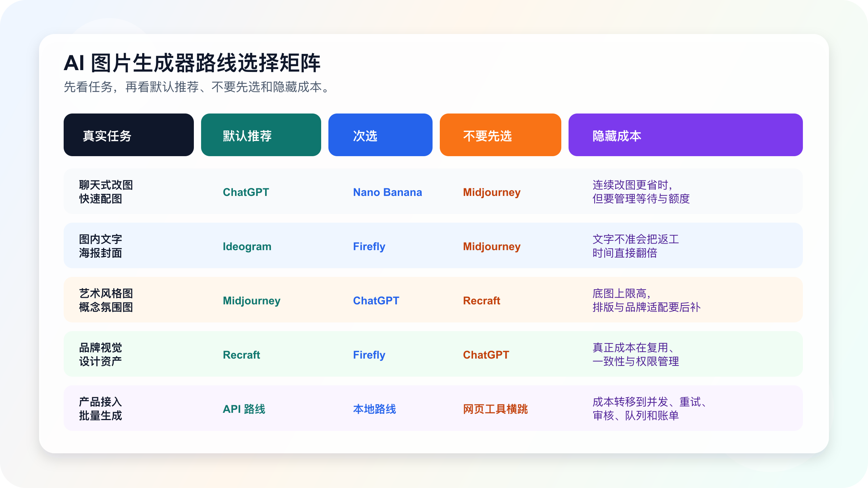Viewport: 868px width, 488px height.
Task: Click the 产品接入 批量生成 task cell
Action: pos(101,408)
